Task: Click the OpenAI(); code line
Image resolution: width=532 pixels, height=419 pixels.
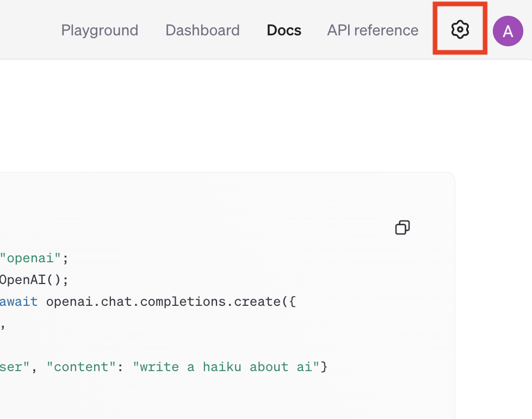Action: [x=34, y=280]
